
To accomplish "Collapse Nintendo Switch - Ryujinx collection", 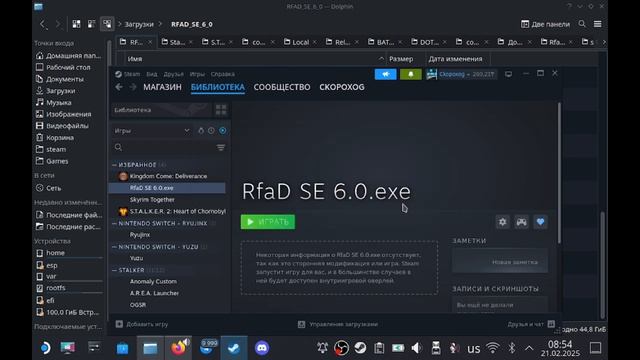I will click(114, 224).
